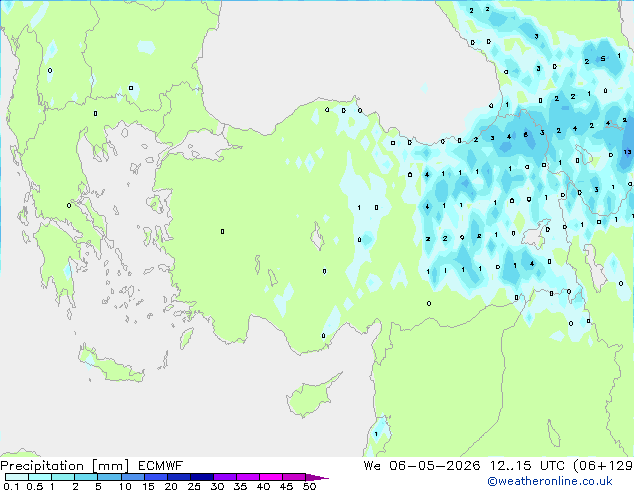Pick the 15–20 mm legend color swatch

[x=156, y=477]
